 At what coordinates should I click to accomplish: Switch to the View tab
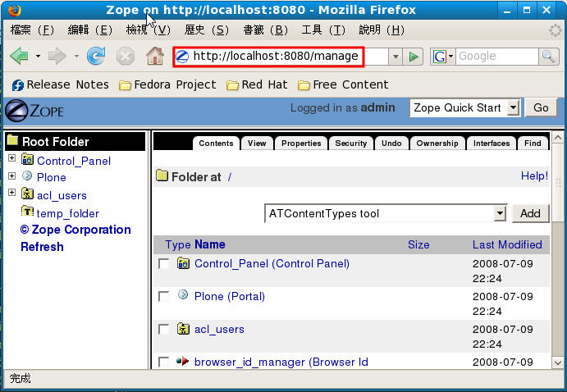(257, 143)
